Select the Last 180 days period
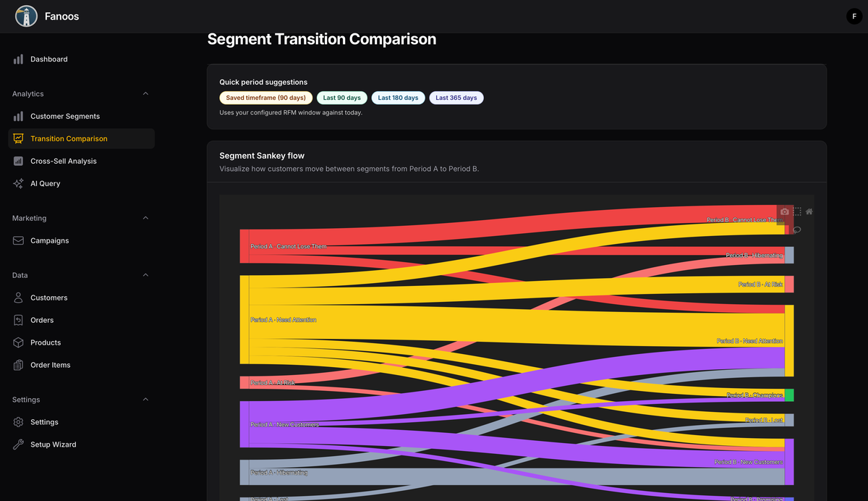Viewport: 868px width, 501px height. (398, 98)
